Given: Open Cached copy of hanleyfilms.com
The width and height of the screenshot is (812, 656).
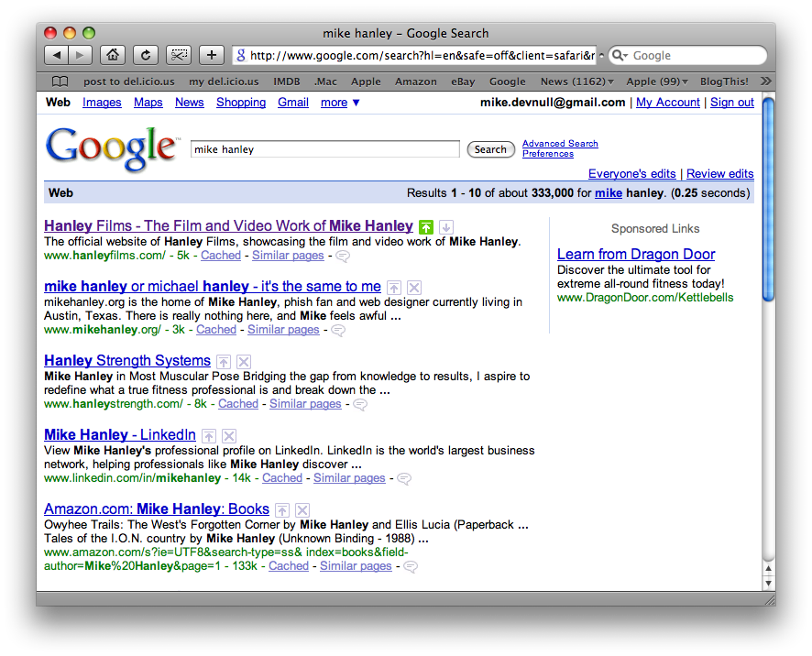Looking at the screenshot, I should pos(221,256).
